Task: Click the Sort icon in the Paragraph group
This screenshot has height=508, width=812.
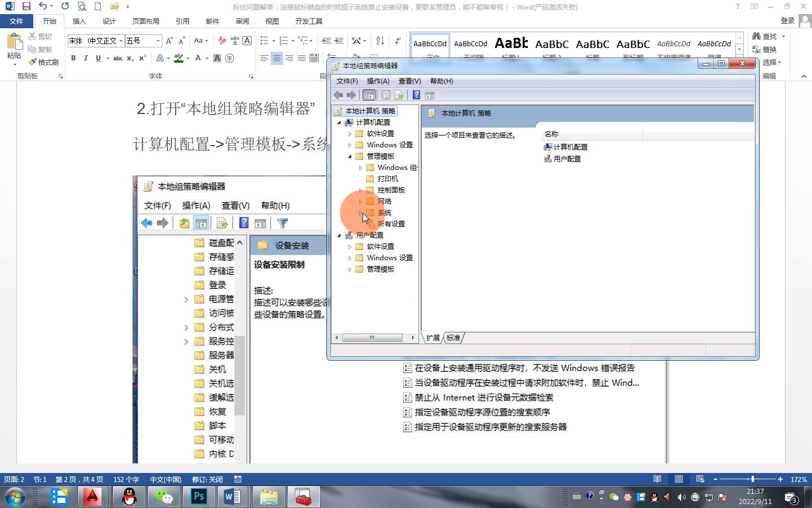Action: point(380,40)
